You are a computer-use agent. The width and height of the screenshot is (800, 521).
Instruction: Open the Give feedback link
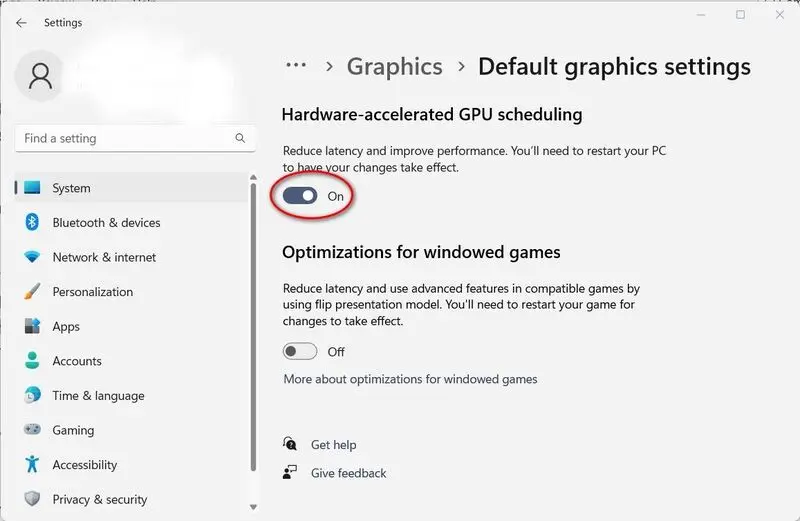click(x=348, y=473)
